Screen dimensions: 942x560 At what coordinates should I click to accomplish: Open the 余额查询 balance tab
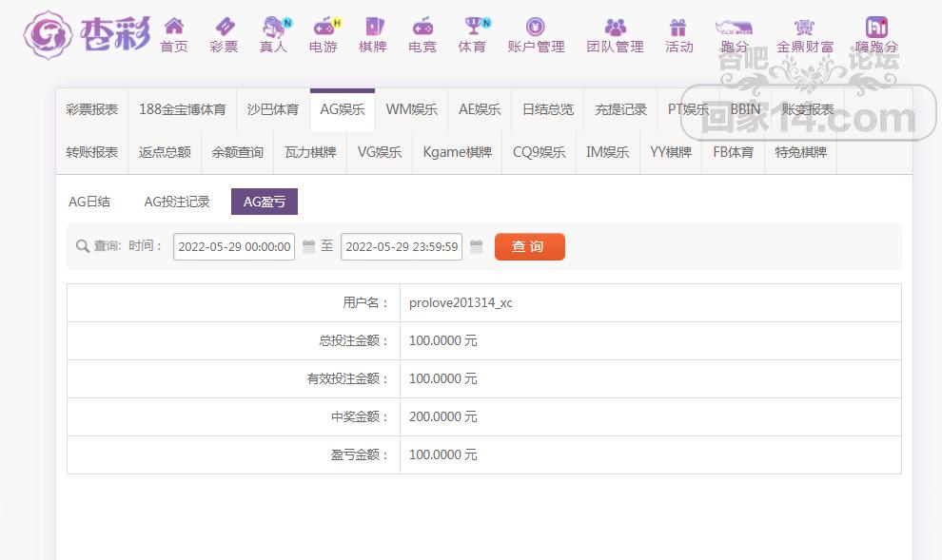point(237,152)
